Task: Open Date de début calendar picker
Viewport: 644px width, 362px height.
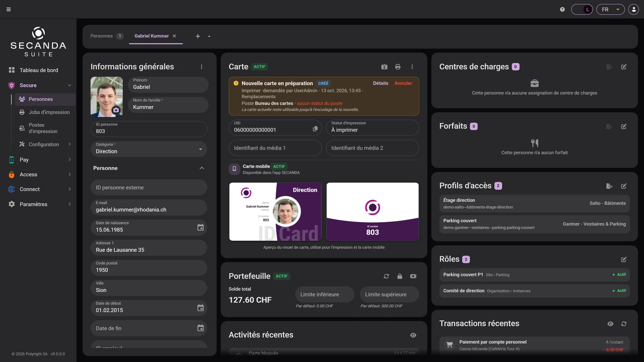Action: [x=201, y=308]
